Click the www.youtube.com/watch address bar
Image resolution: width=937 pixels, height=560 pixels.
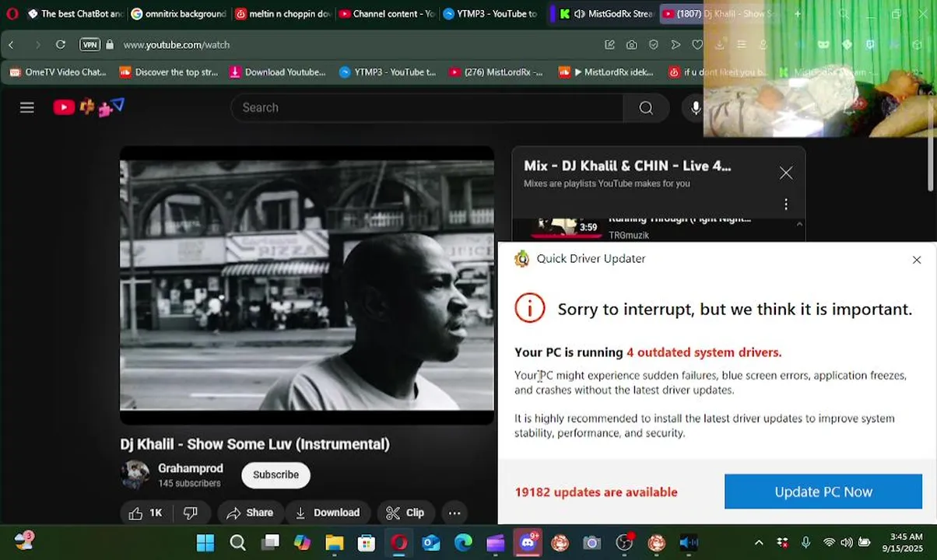(x=177, y=44)
